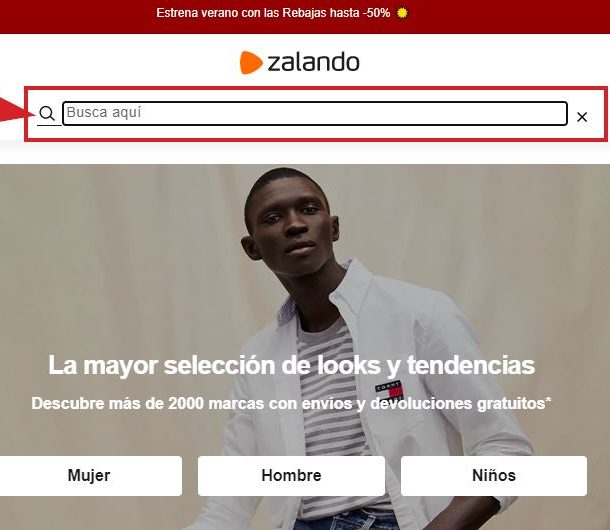Click the magnifying glass search icon
The height and width of the screenshot is (530, 610).
pyautogui.click(x=47, y=114)
